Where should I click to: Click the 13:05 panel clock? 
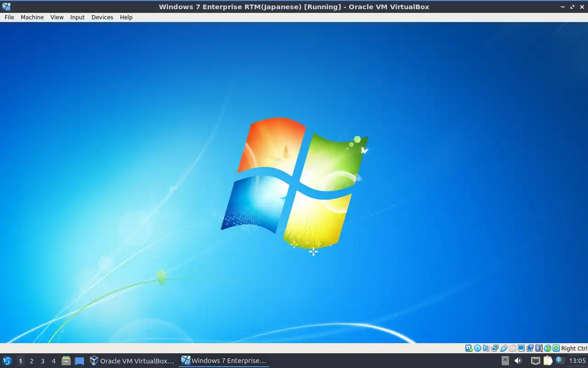pos(577,361)
